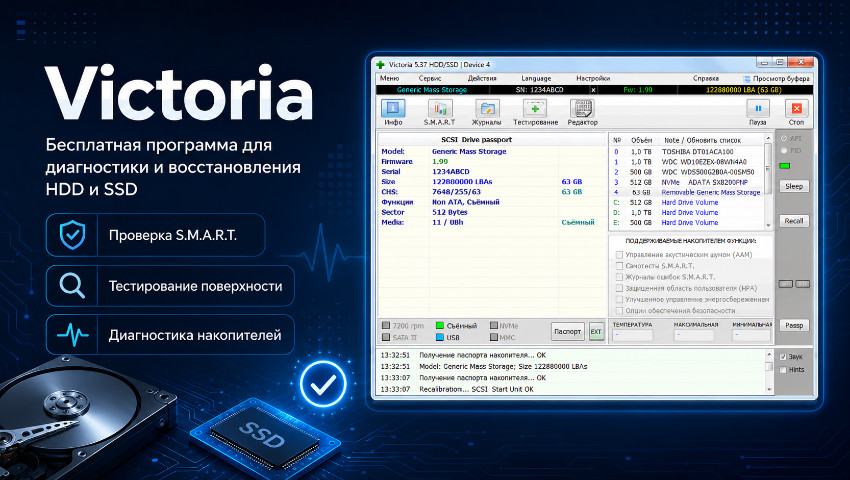Click the Note / Обновить список header
This screenshot has width=850, height=480.
(703, 140)
